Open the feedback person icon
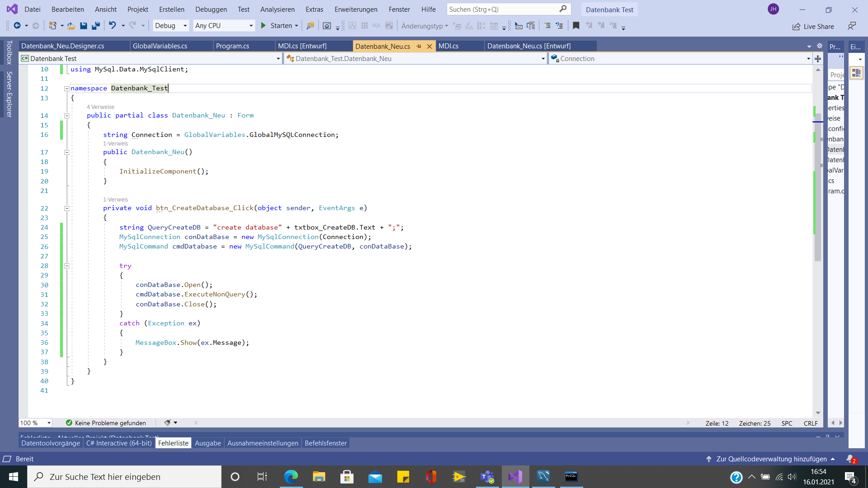The width and height of the screenshot is (868, 488). [x=852, y=26]
